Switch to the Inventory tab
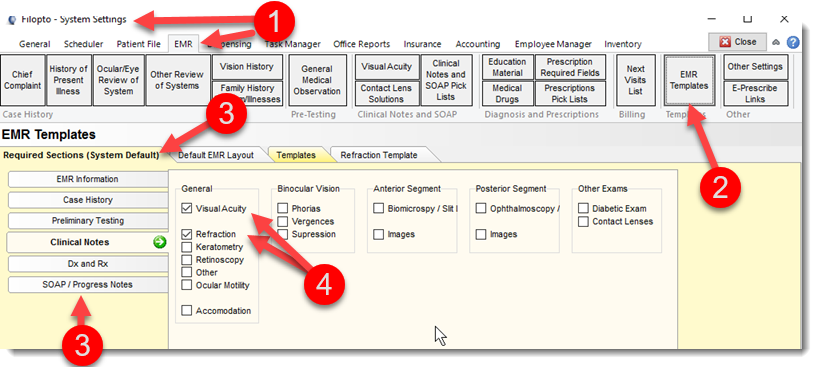The width and height of the screenshot is (817, 367). tap(623, 44)
